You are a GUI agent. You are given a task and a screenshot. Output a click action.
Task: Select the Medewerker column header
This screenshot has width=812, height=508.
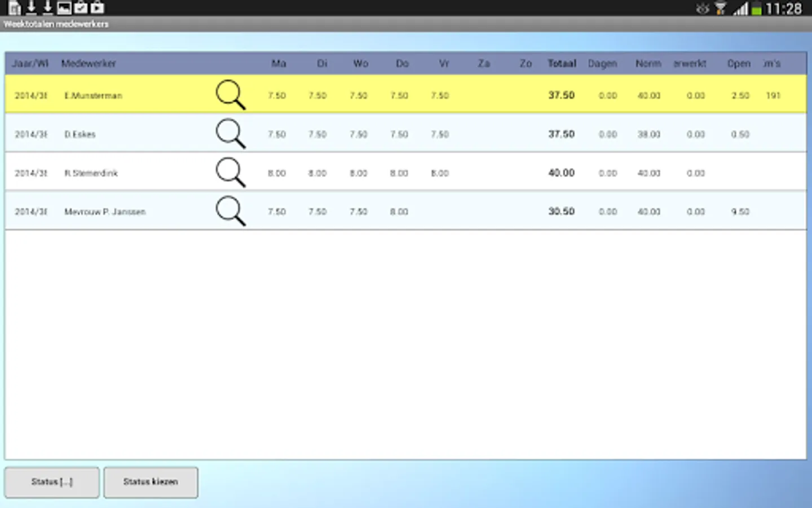coord(89,63)
